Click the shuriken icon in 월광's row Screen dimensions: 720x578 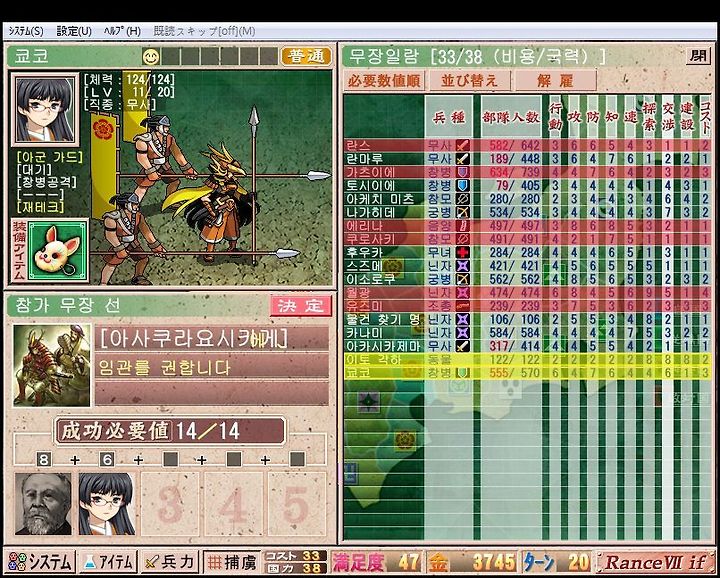coord(462,292)
